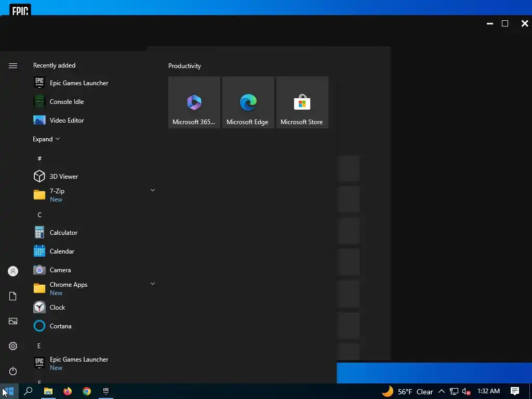
Task: Expand the Recently added list
Action: [46, 139]
